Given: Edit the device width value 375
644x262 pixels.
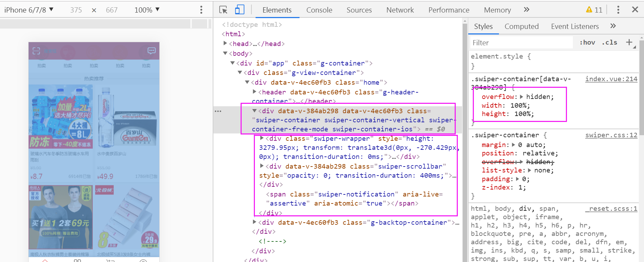Looking at the screenshot, I should (x=76, y=10).
